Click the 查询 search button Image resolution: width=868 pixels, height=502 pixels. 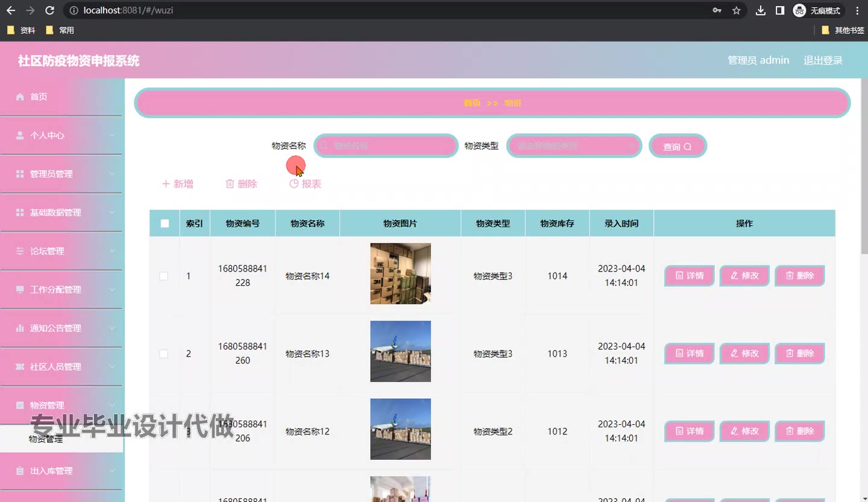tap(678, 146)
